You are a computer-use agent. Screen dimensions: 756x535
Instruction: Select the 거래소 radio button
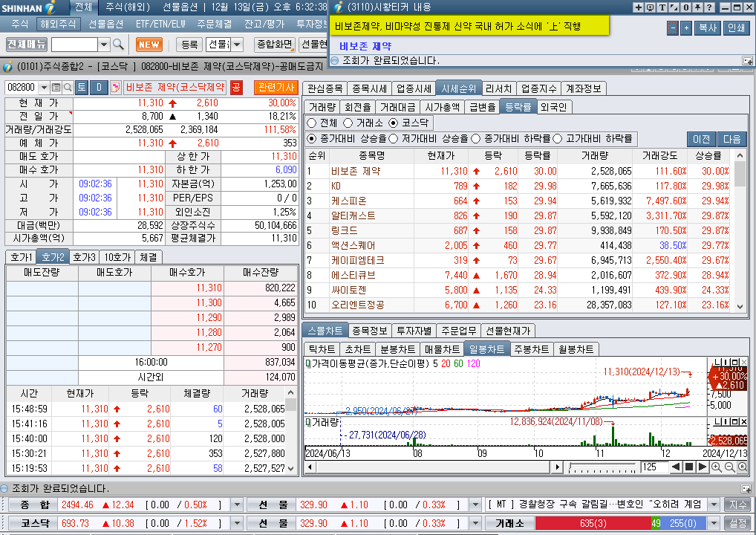click(x=348, y=123)
